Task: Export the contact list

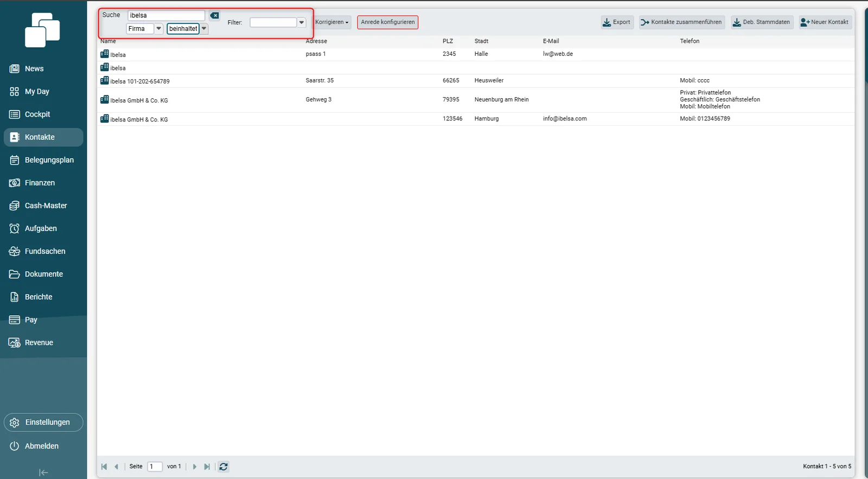Action: pos(617,22)
